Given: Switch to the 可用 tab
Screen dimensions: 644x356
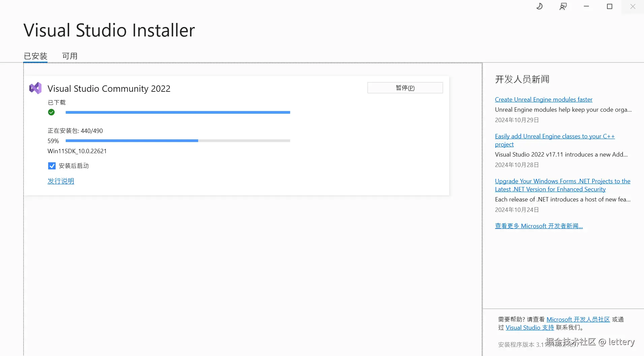Looking at the screenshot, I should [70, 56].
